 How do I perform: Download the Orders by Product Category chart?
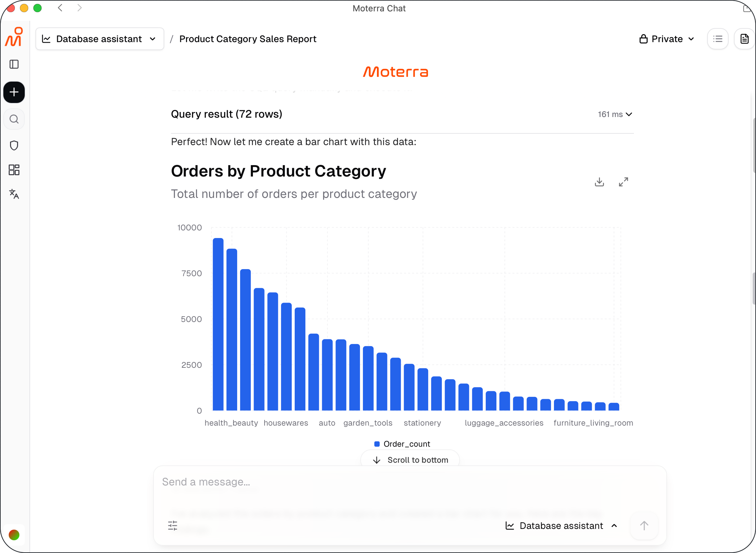tap(599, 182)
